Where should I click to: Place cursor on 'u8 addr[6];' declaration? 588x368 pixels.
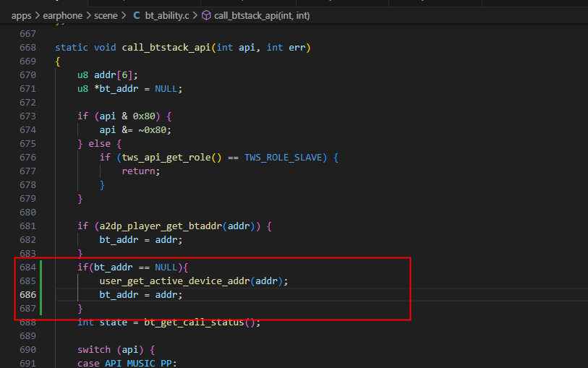(x=108, y=75)
